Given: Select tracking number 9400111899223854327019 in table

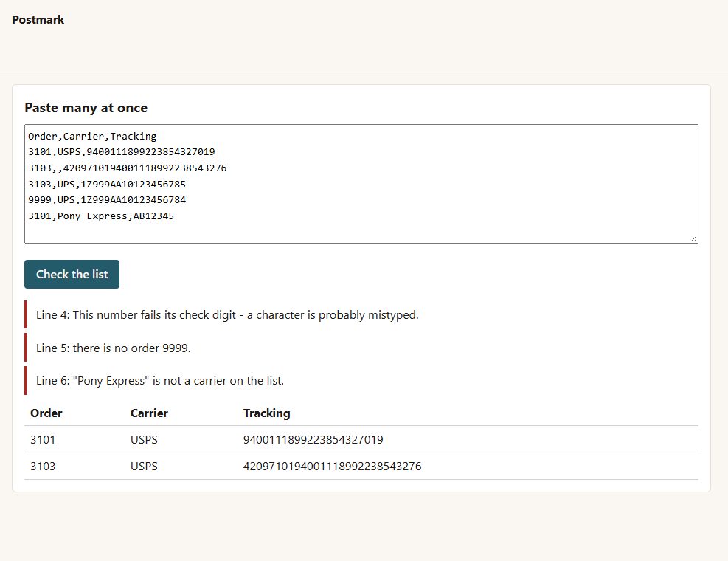Looking at the screenshot, I should click(313, 440).
